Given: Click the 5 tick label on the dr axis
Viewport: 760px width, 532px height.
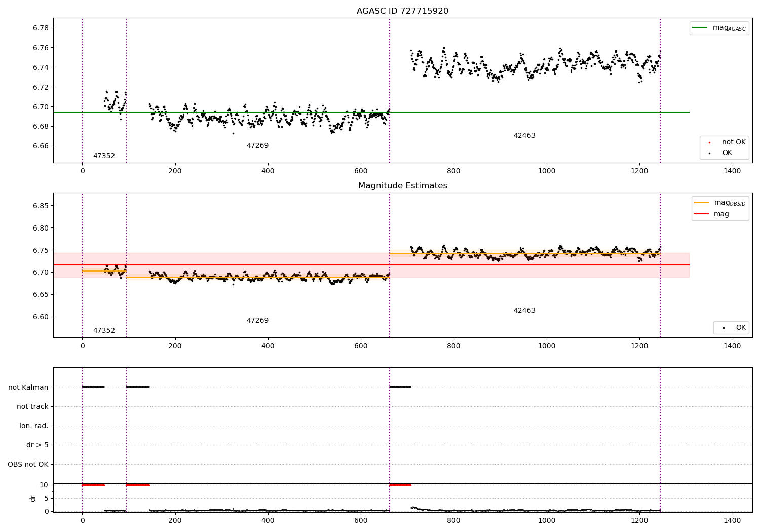Looking at the screenshot, I should point(46,498).
